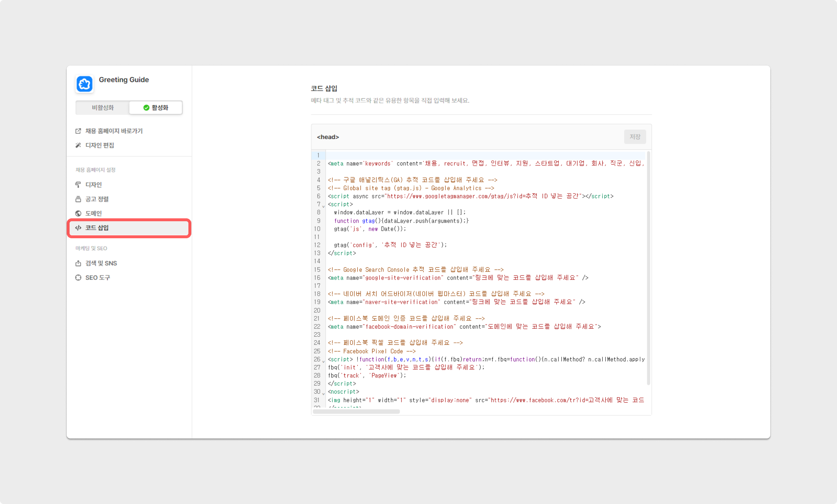This screenshot has width=837, height=504.
Task: Select 코드 삽입 in the sidebar
Action: (x=129, y=228)
